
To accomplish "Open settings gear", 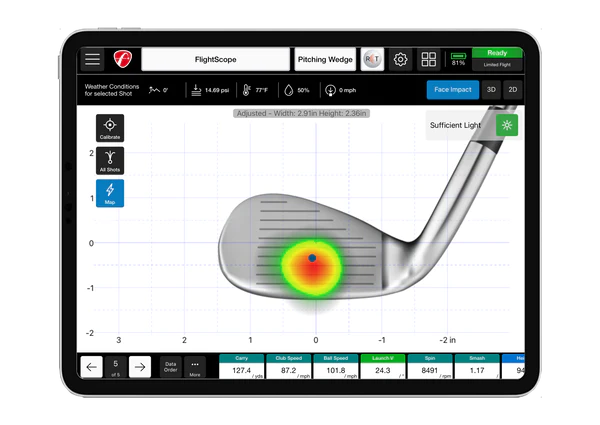I will pos(400,59).
